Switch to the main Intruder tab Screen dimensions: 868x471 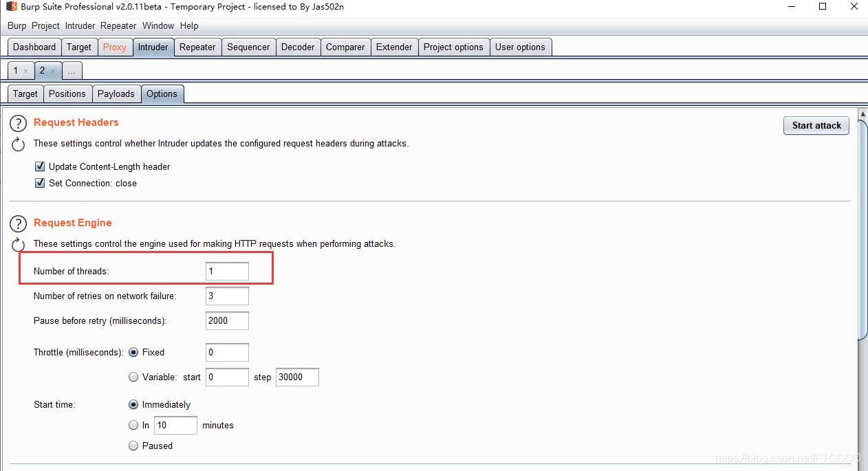point(153,47)
